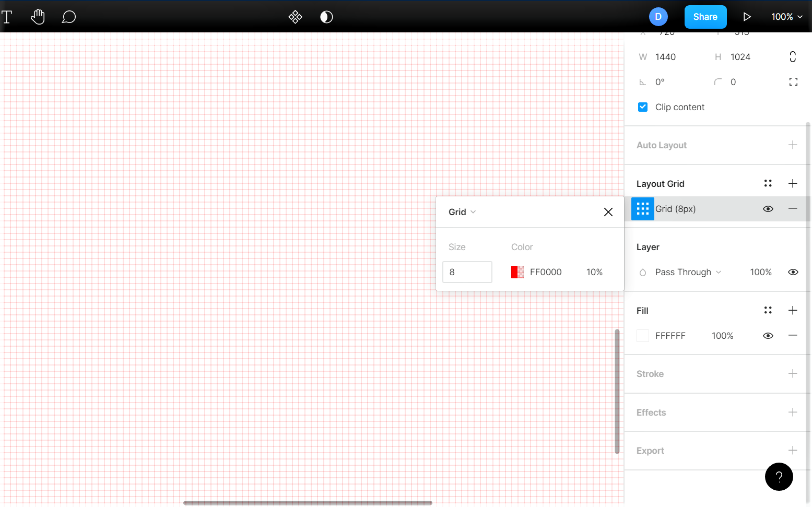Image resolution: width=812 pixels, height=507 pixels.
Task: Open the user avatar D
Action: [658, 17]
